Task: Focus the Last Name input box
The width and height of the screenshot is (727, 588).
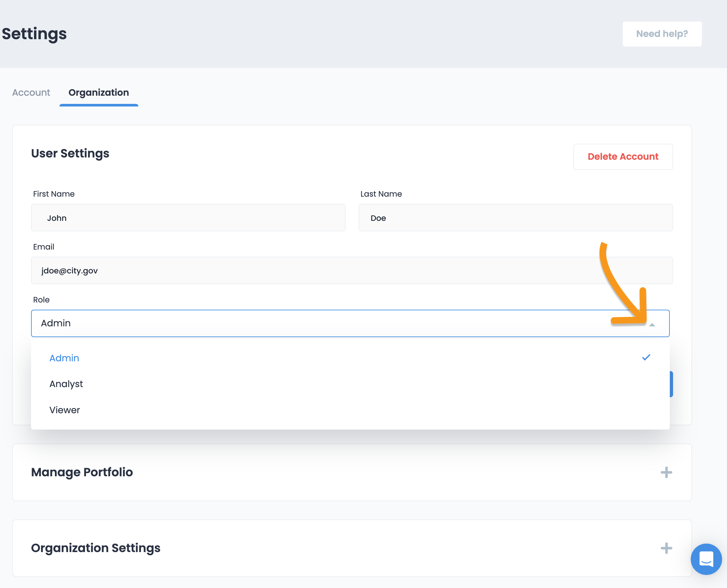Action: pyautogui.click(x=515, y=218)
